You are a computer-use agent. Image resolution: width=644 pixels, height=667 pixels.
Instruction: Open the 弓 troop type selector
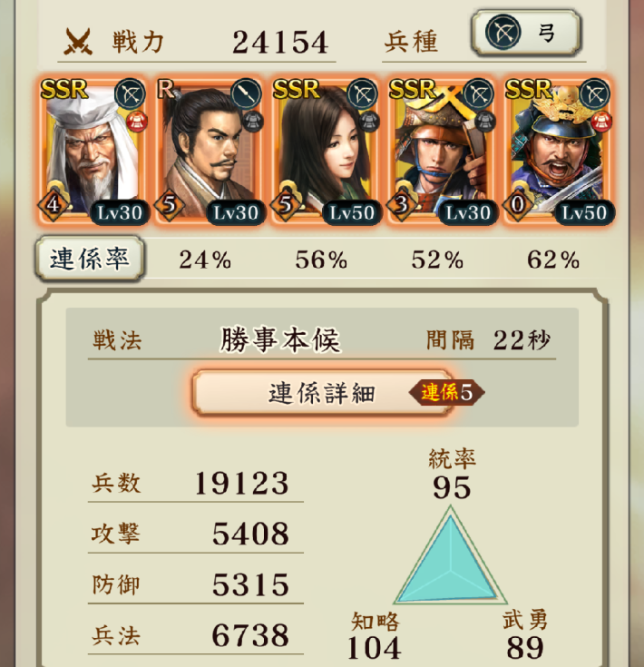coord(525,33)
